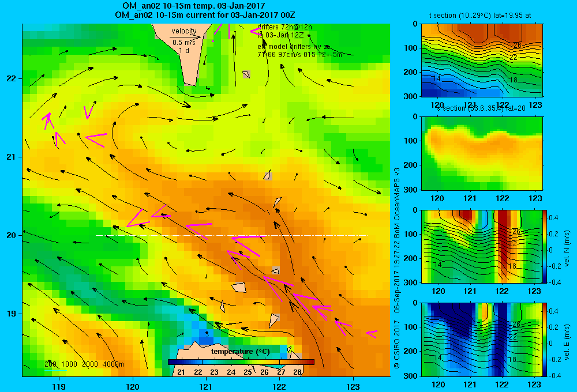The image size is (577, 392).
Task: Click depth label 300 on the salinity section
Action: tap(411, 190)
